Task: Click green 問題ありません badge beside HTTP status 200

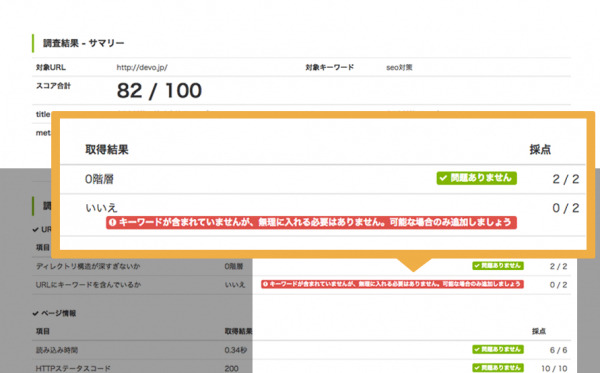Action: (x=498, y=368)
